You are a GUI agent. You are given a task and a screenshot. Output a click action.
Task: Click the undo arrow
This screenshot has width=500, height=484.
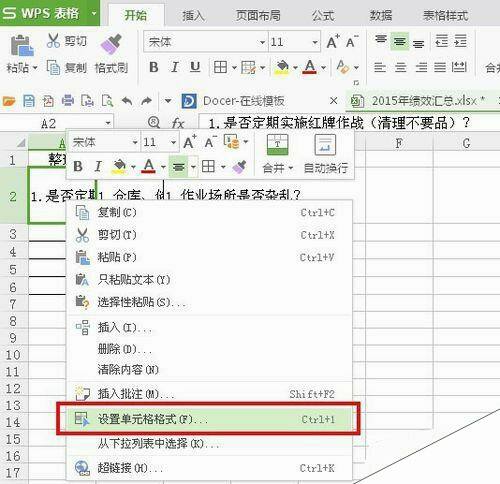point(127,101)
